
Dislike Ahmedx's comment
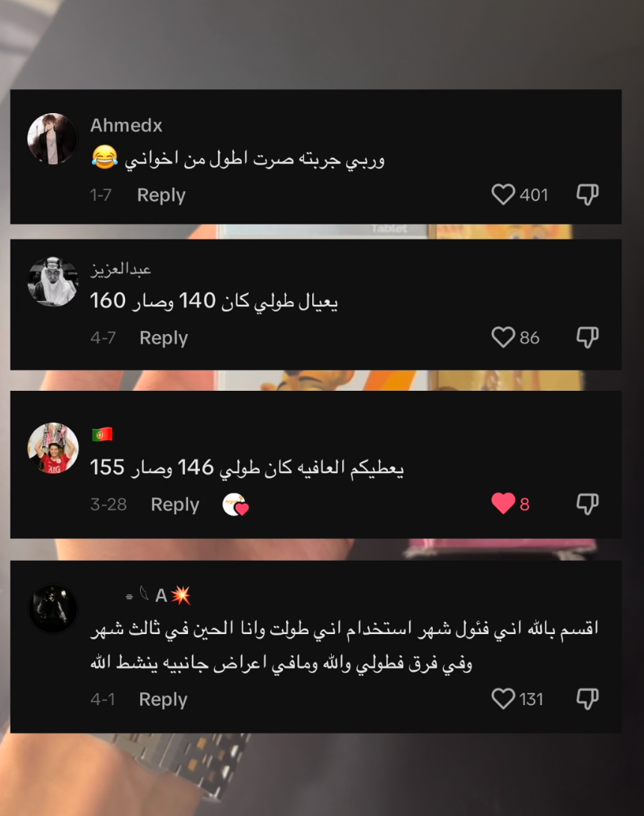[587, 195]
